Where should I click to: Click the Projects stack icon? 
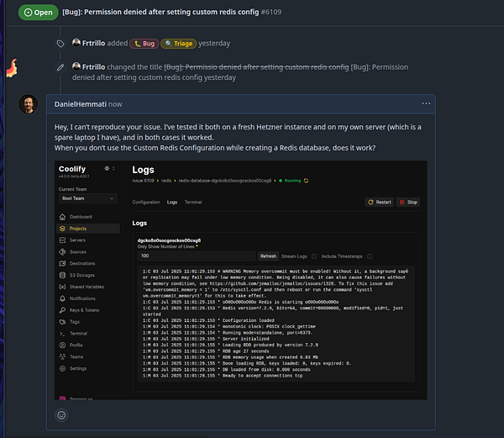pos(63,229)
